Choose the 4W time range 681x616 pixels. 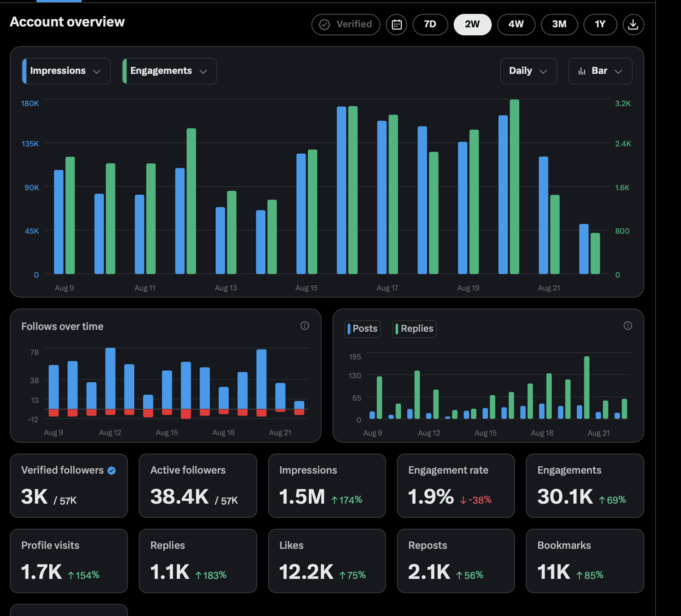pyautogui.click(x=516, y=24)
